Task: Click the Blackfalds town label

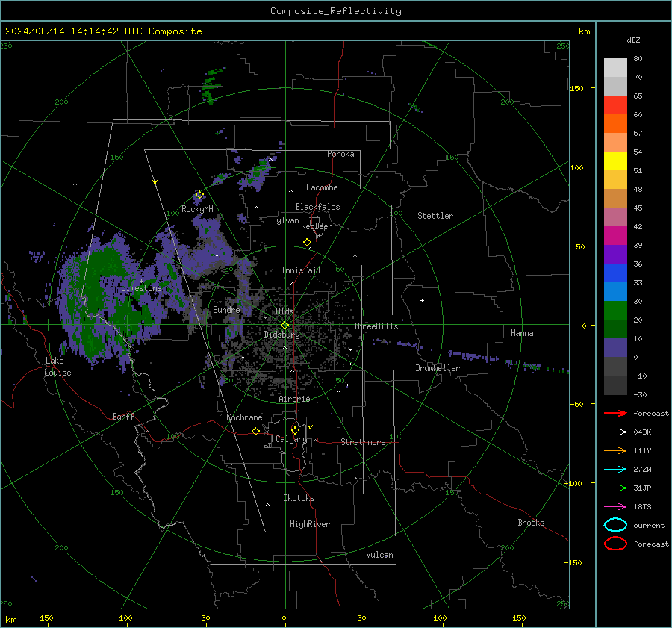Action: (x=317, y=207)
